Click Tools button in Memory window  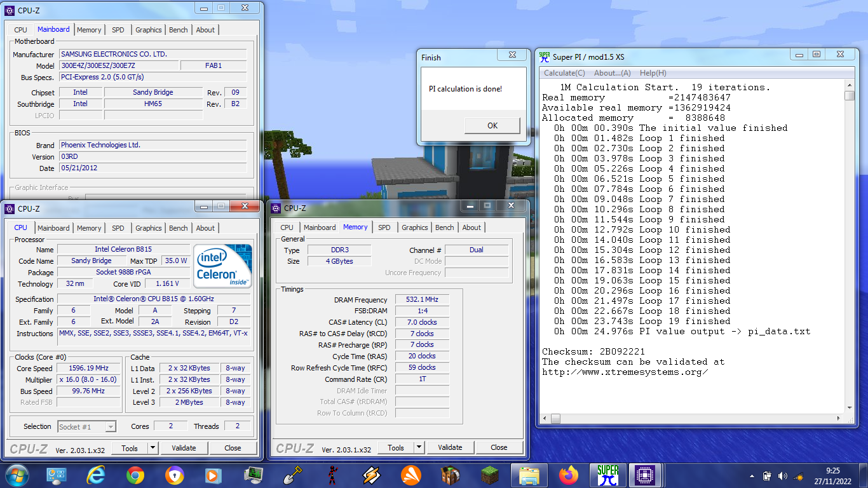(x=396, y=447)
